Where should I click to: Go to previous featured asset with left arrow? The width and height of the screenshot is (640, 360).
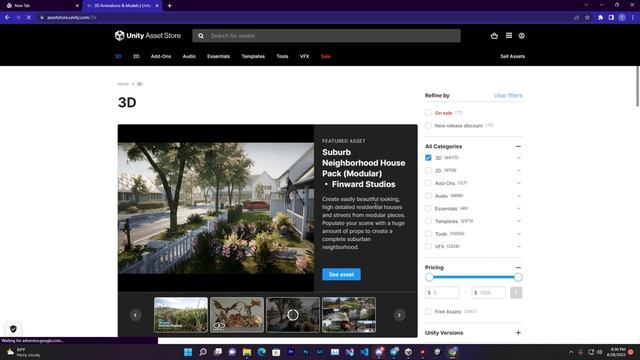pos(136,315)
